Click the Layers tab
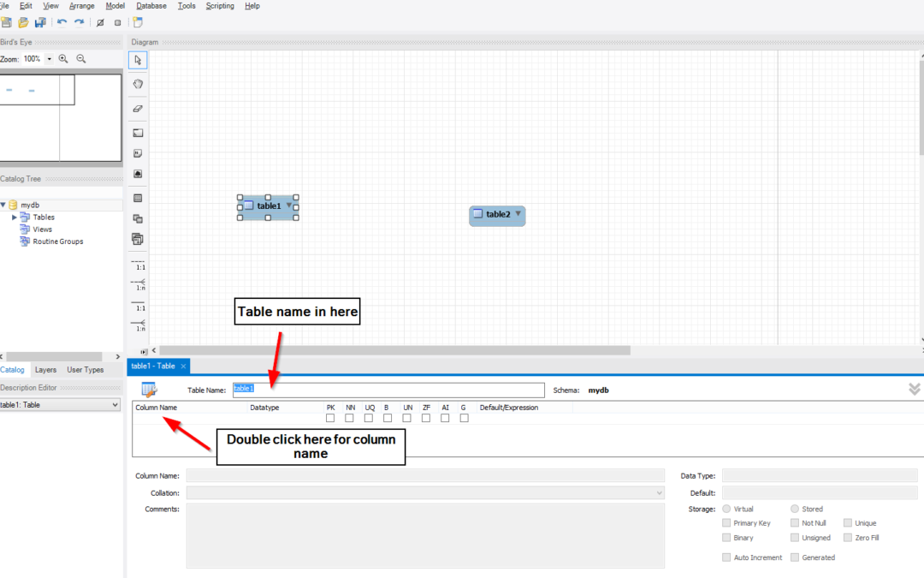 tap(45, 370)
